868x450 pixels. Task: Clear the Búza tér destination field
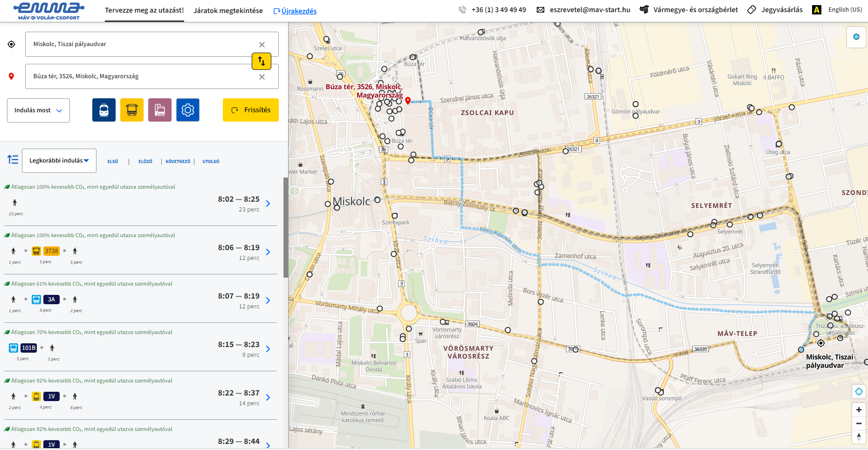(x=262, y=77)
